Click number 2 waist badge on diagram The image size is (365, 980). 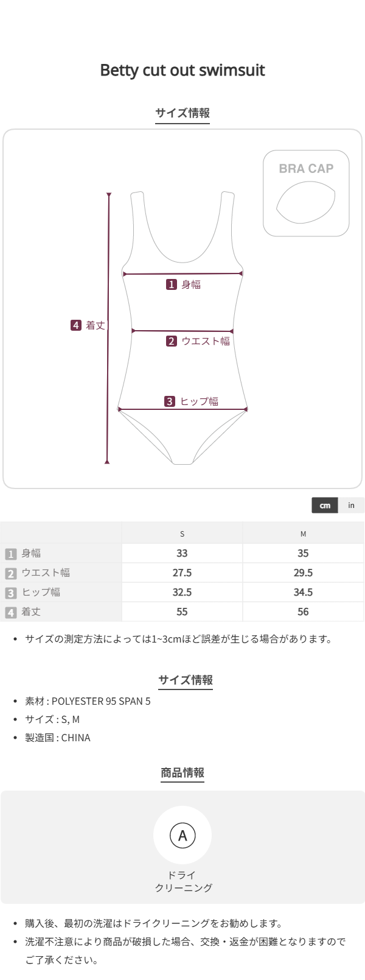[x=172, y=341]
